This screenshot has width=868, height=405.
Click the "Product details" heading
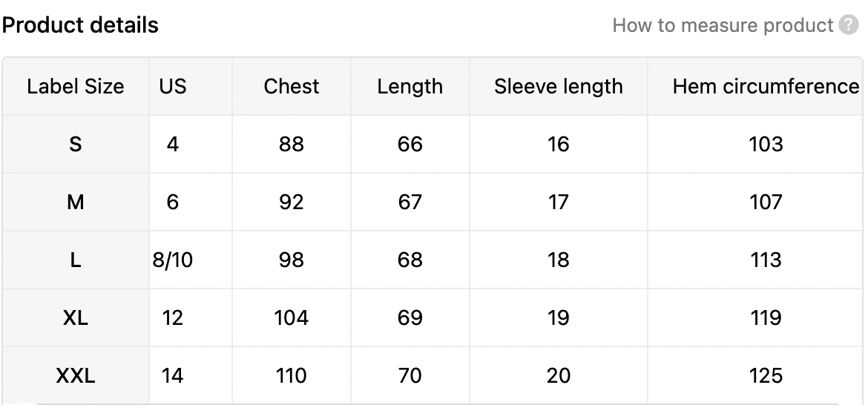[80, 25]
